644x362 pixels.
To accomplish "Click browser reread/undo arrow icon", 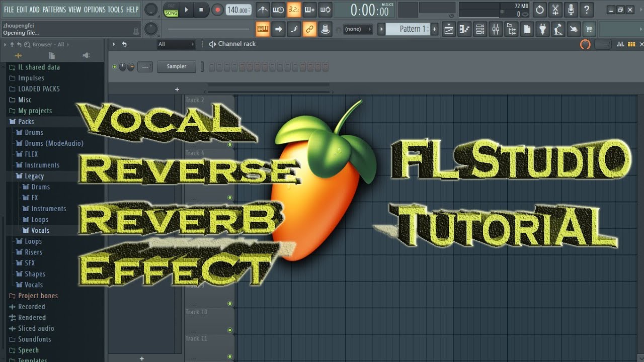I will click(20, 45).
